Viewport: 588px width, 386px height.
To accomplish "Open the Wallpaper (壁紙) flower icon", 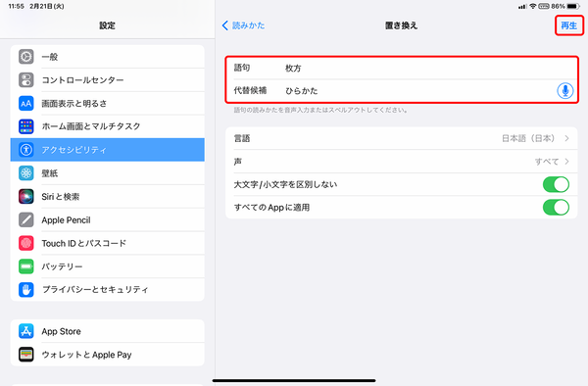I will point(26,172).
